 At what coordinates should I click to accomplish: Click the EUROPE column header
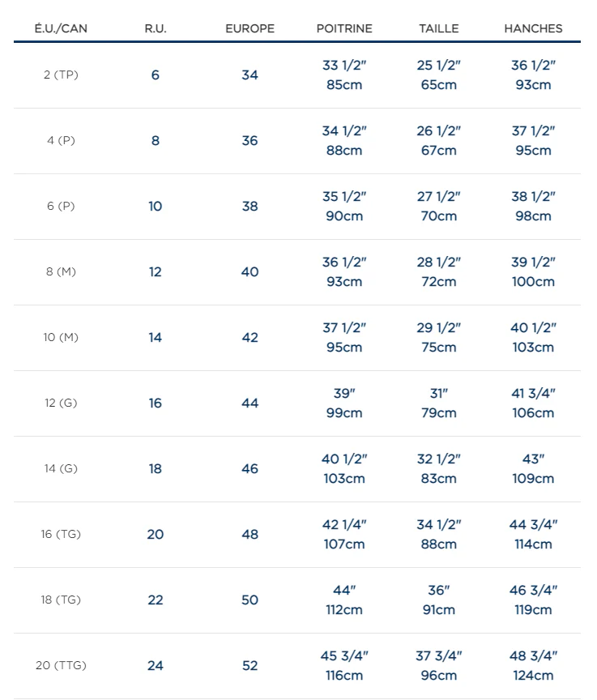tap(249, 28)
